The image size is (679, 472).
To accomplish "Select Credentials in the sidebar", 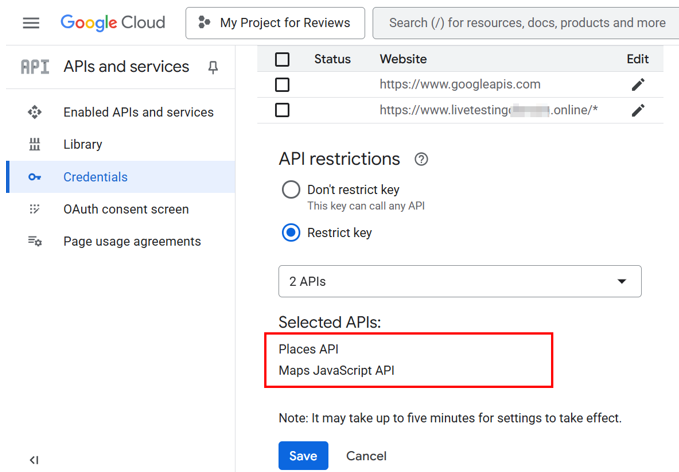I will (121, 177).
